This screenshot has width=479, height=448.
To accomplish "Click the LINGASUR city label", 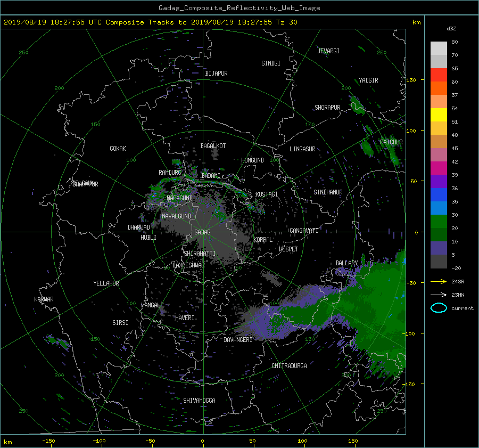I will [x=302, y=149].
